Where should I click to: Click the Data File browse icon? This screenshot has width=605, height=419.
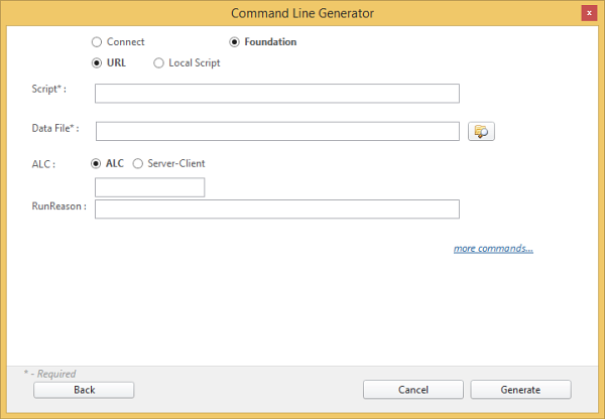(x=481, y=131)
